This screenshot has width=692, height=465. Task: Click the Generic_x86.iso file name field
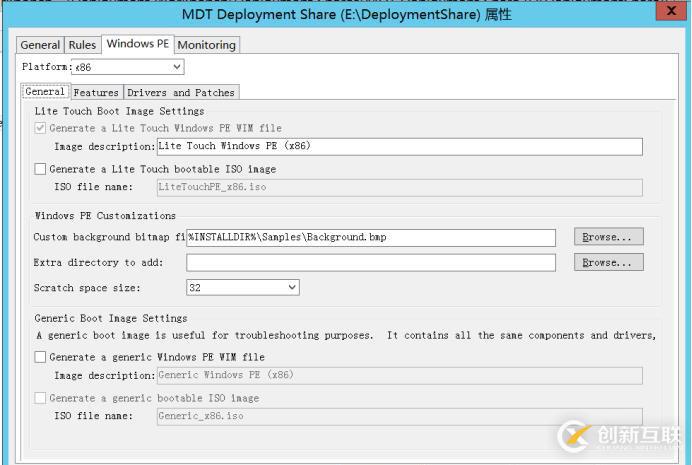coord(400,416)
